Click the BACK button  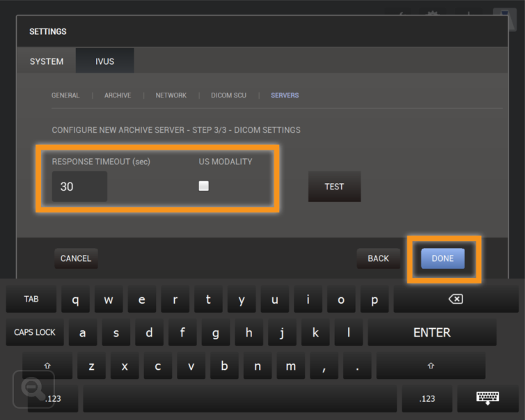tap(378, 258)
